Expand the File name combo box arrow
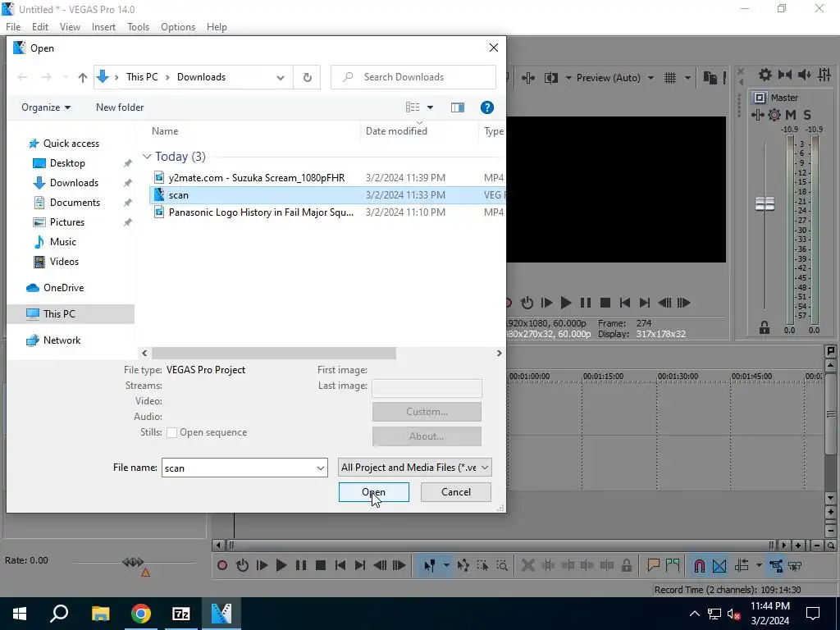The height and width of the screenshot is (630, 840). 321,468
